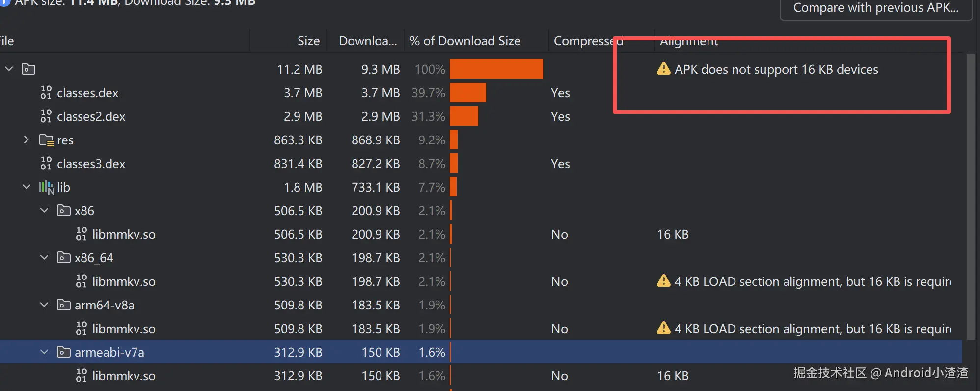Expand the res folder
The image size is (980, 391).
[27, 140]
